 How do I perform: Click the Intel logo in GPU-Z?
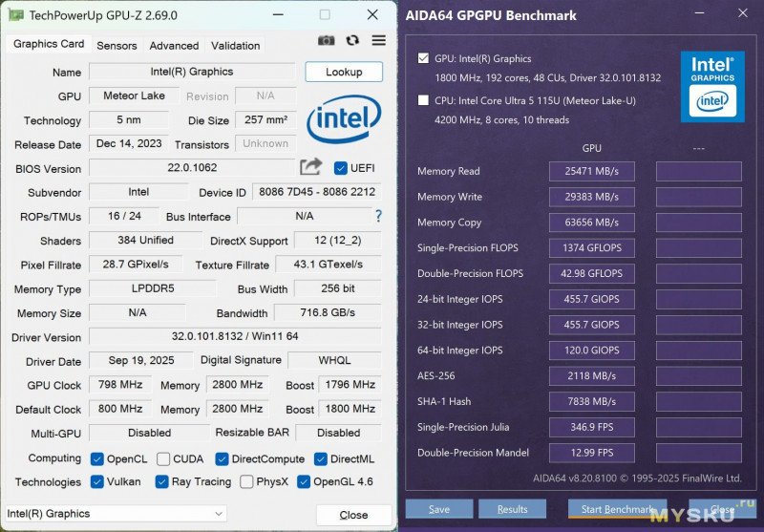343,119
